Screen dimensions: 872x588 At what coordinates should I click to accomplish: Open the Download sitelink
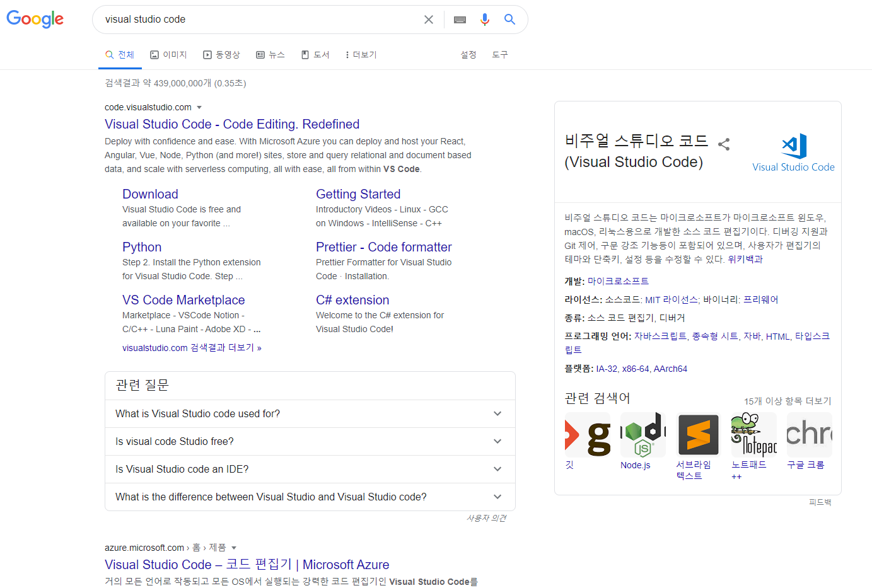pyautogui.click(x=150, y=194)
